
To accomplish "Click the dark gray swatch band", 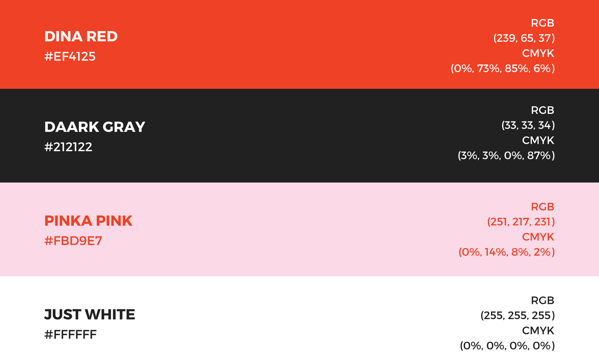I will [299, 135].
